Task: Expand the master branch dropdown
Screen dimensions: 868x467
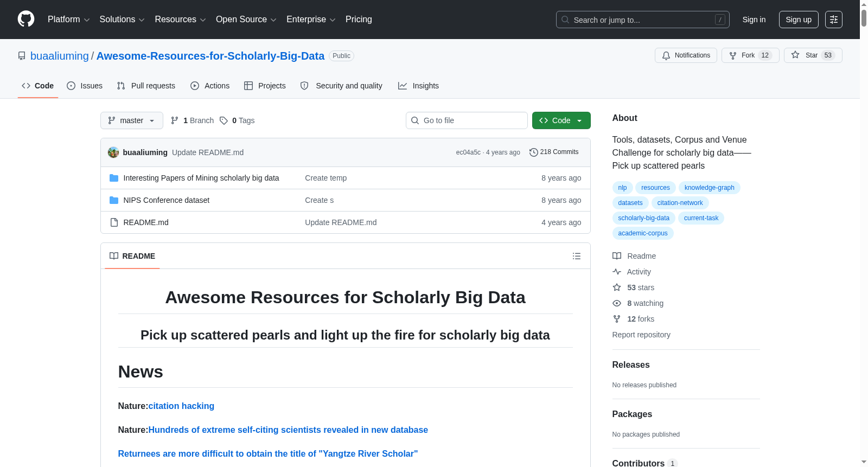Action: 132,120
